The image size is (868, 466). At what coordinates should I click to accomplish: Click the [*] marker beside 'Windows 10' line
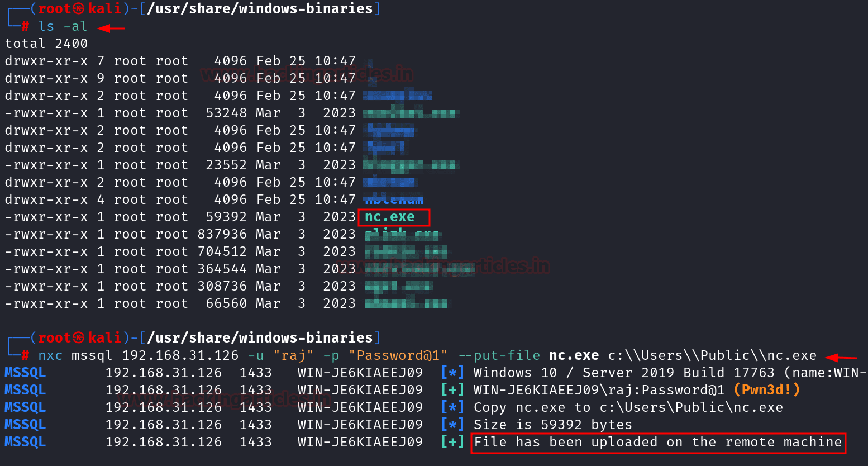452,373
